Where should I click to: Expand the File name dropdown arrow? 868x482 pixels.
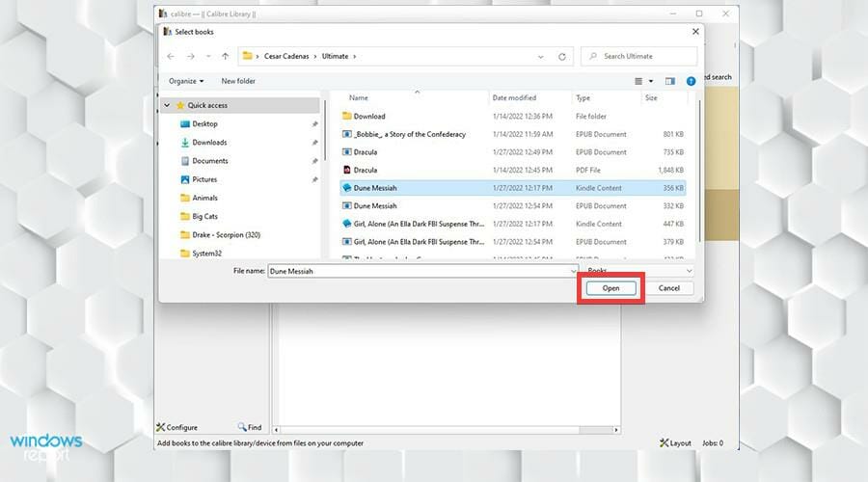click(x=574, y=271)
